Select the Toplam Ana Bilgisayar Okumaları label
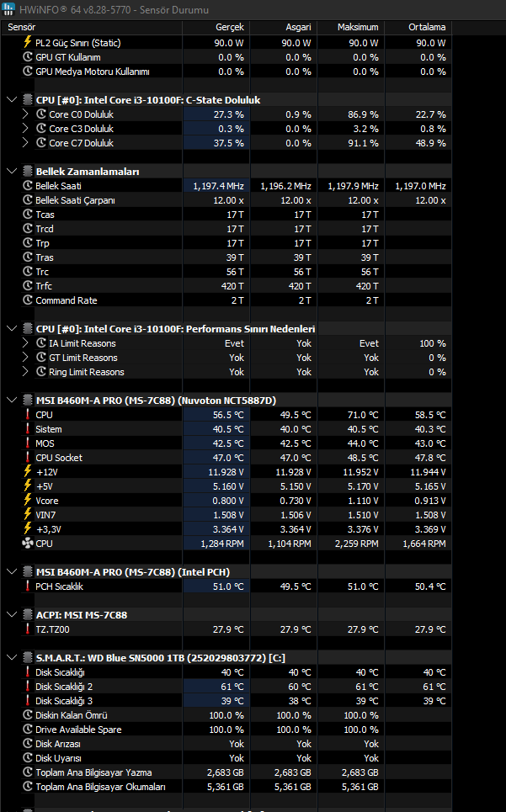The image size is (506, 812). pos(100,786)
